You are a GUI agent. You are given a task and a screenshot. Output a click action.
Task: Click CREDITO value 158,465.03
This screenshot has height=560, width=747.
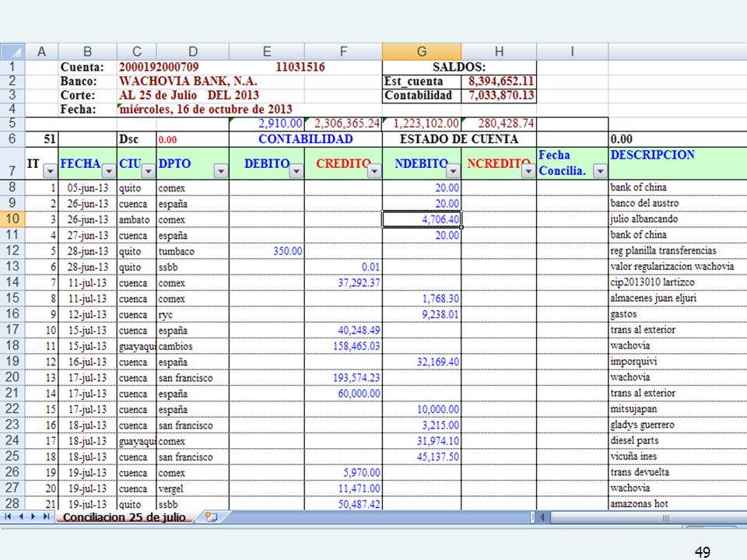point(343,346)
